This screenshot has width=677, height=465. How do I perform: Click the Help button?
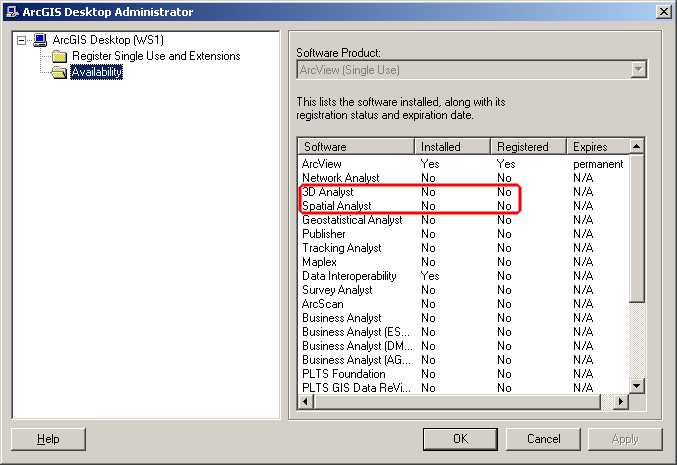(x=48, y=439)
